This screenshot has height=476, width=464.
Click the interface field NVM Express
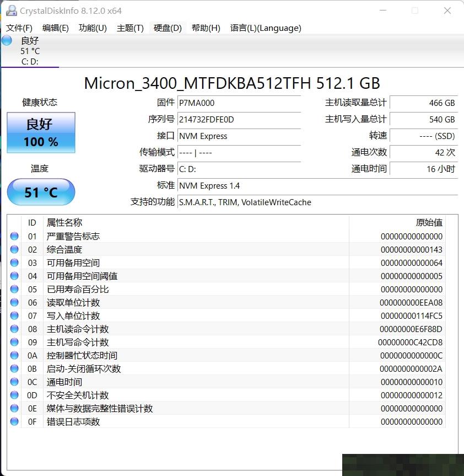coord(239,136)
